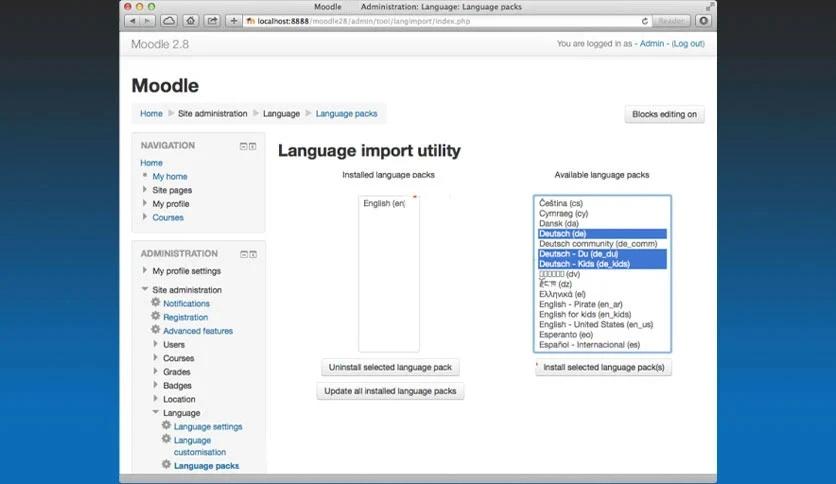Screen dimensions: 836x484
Task: Collapse the Language administration node
Action: [x=155, y=412]
